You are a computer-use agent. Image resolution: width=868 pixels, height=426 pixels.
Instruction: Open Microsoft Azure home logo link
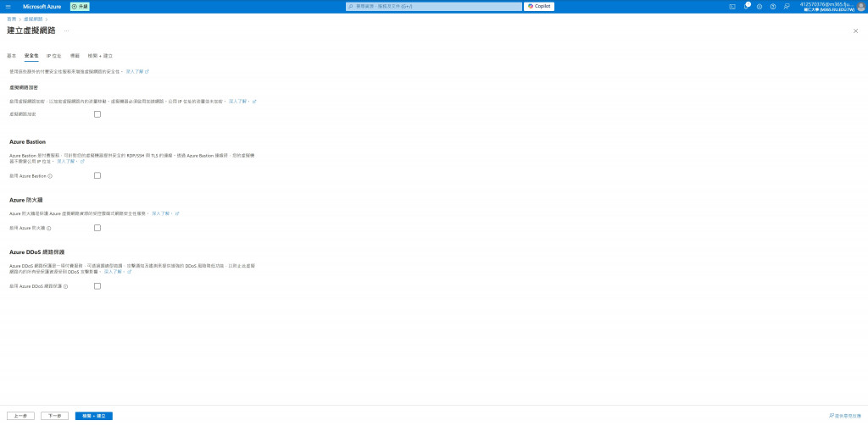tap(42, 7)
